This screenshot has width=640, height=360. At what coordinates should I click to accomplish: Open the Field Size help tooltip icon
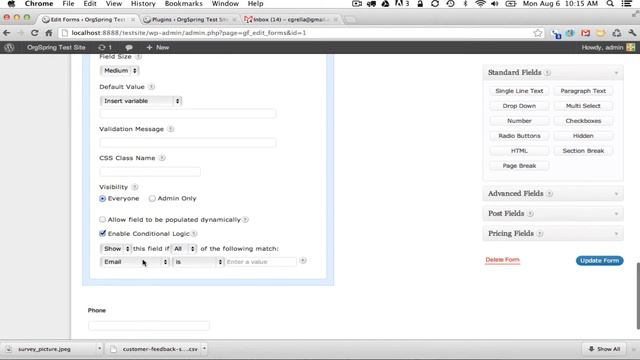click(x=138, y=57)
